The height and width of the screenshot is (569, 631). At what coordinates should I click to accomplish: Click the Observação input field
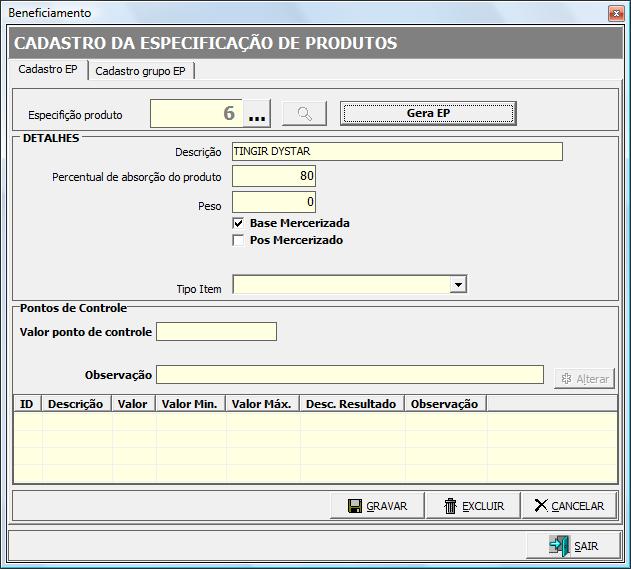pyautogui.click(x=350, y=375)
